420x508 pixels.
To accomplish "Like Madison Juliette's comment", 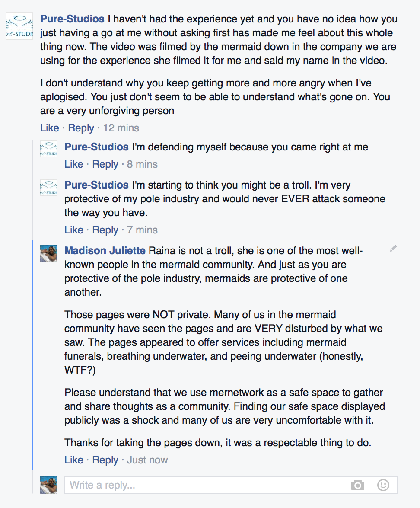I will tap(74, 460).
